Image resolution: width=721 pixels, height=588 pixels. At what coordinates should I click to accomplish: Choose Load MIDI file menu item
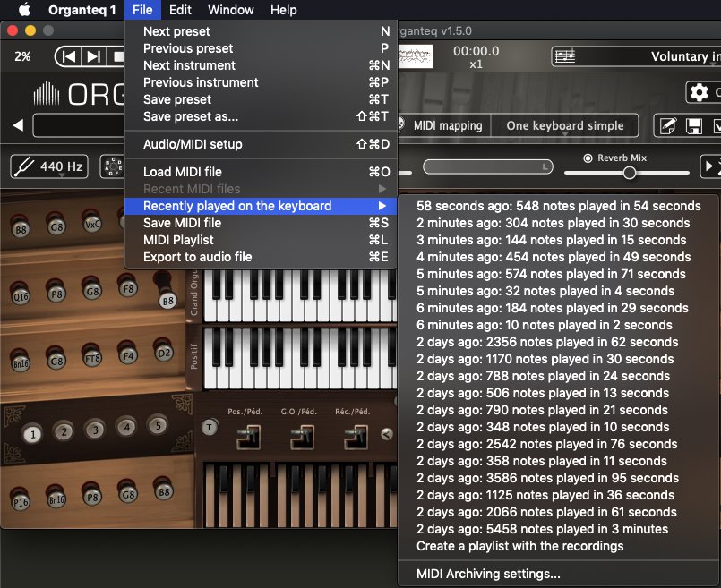262,172
